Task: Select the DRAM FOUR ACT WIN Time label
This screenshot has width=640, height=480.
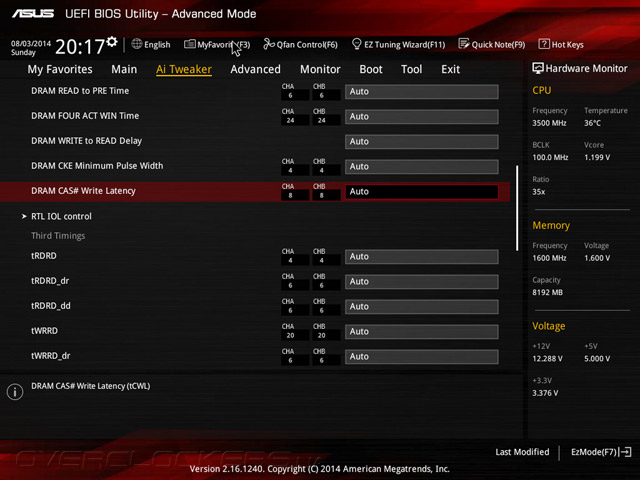Action: coord(85,116)
